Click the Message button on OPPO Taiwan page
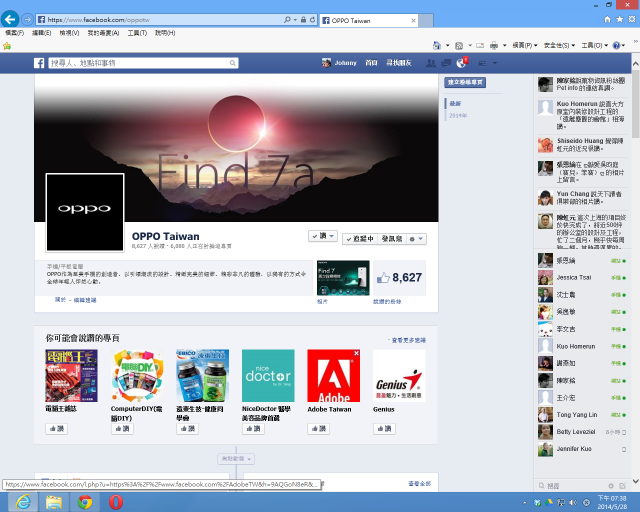The height and width of the screenshot is (512, 640). pos(391,239)
